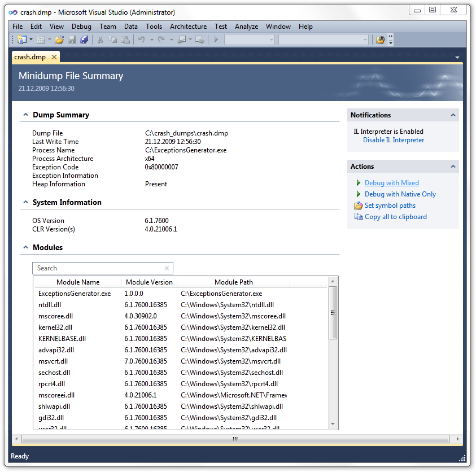This screenshot has height=472, width=476.
Task: Sort modules by Module Version column header
Action: tap(149, 282)
